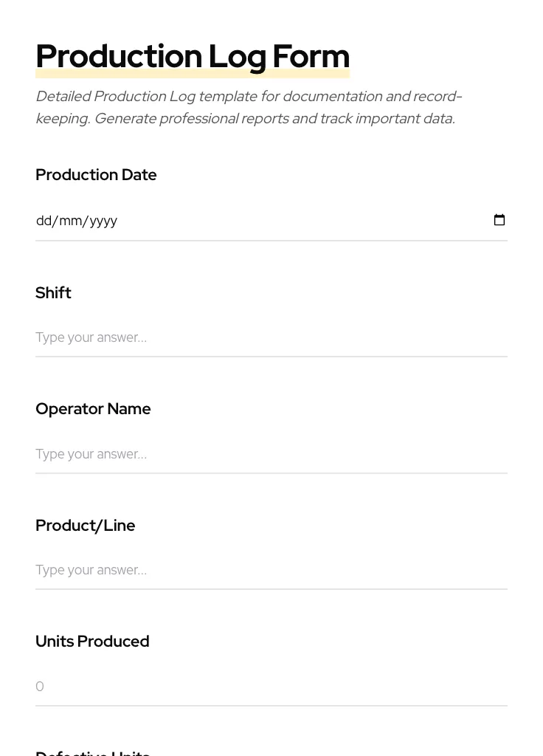Select the day segment of the date field

pos(43,221)
